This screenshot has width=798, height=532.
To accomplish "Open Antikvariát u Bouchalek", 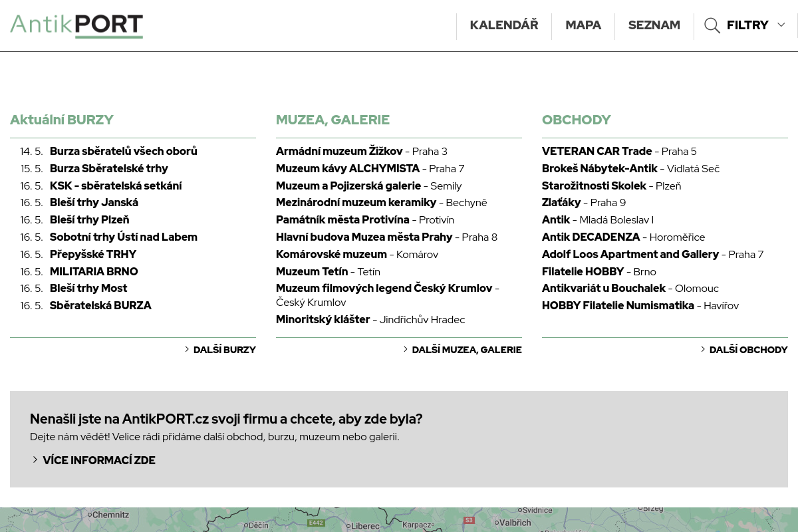I will 604,289.
